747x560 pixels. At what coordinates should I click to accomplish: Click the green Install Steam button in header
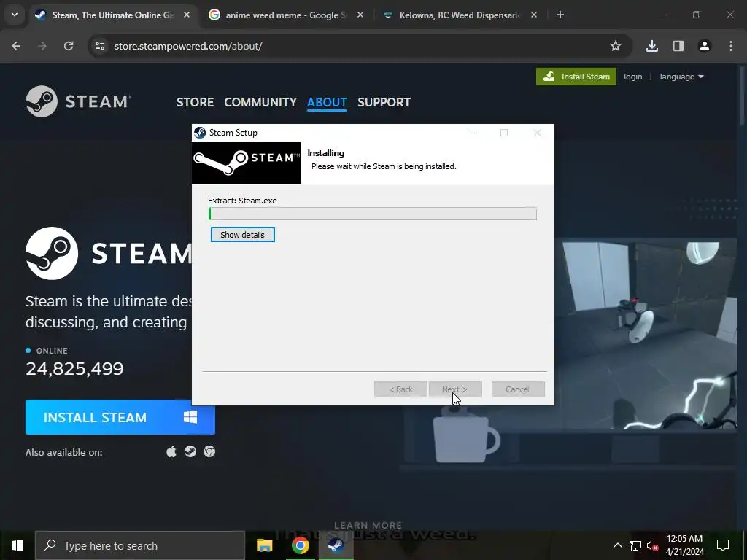(576, 77)
